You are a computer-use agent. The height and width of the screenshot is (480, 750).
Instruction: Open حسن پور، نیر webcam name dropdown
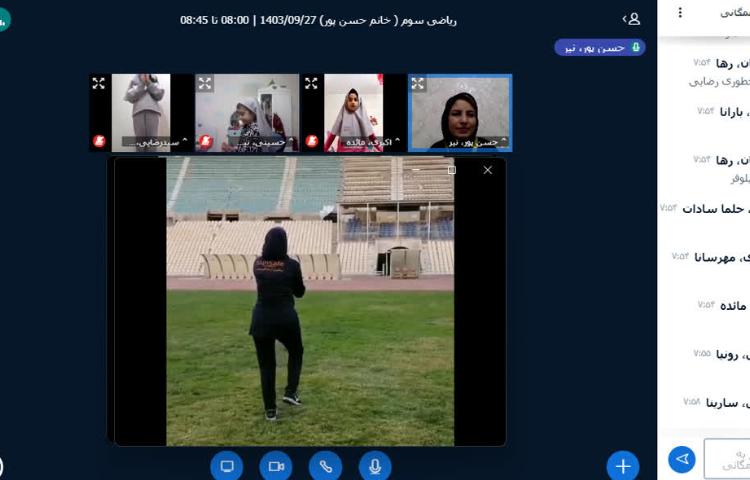(x=477, y=142)
